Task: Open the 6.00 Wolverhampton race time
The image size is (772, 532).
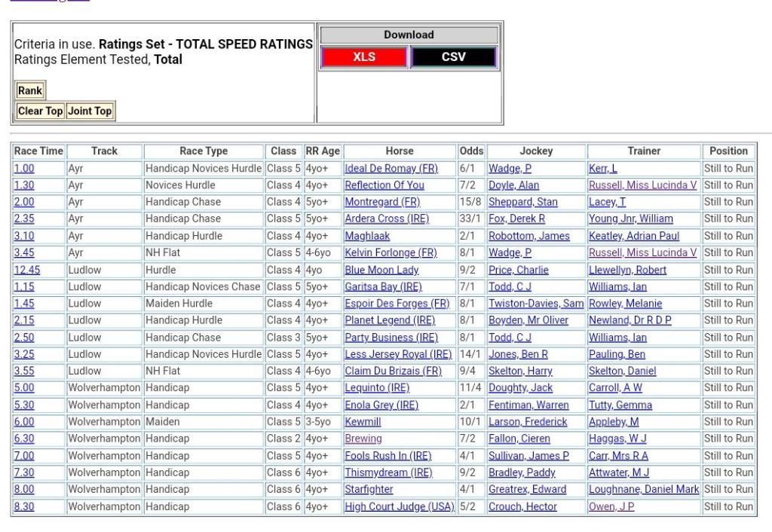Action: coord(24,422)
